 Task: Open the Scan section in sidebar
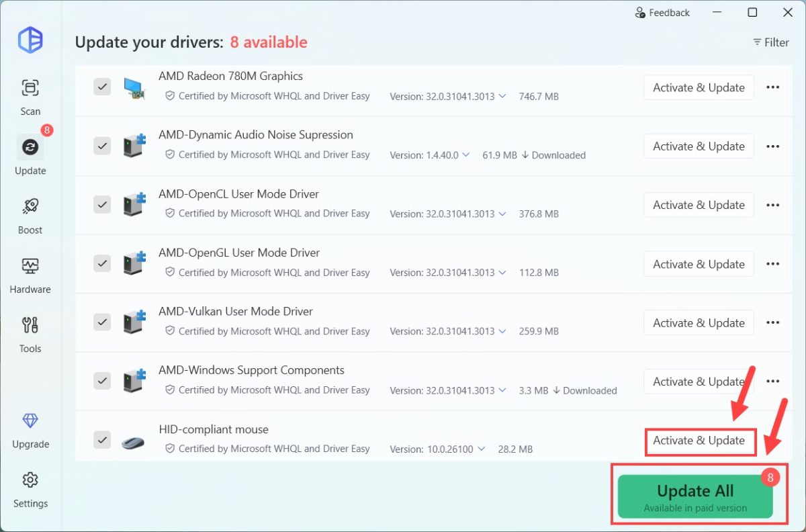(30, 97)
